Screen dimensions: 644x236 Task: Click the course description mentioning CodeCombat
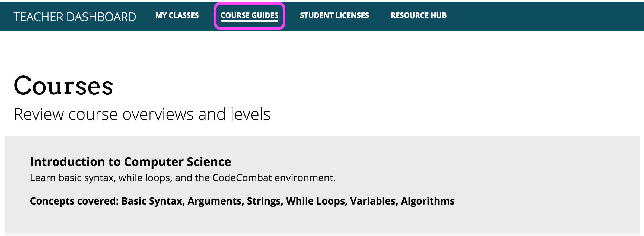[183, 178]
